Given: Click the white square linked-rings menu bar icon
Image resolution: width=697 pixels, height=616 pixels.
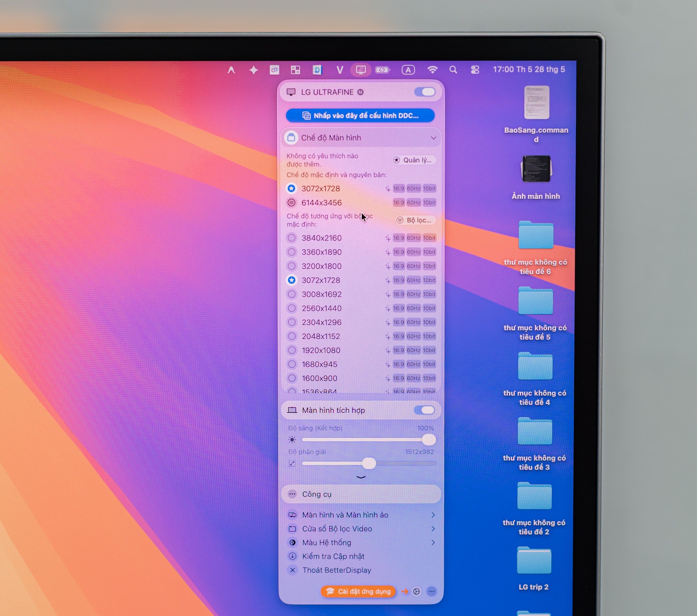Looking at the screenshot, I should point(274,70).
